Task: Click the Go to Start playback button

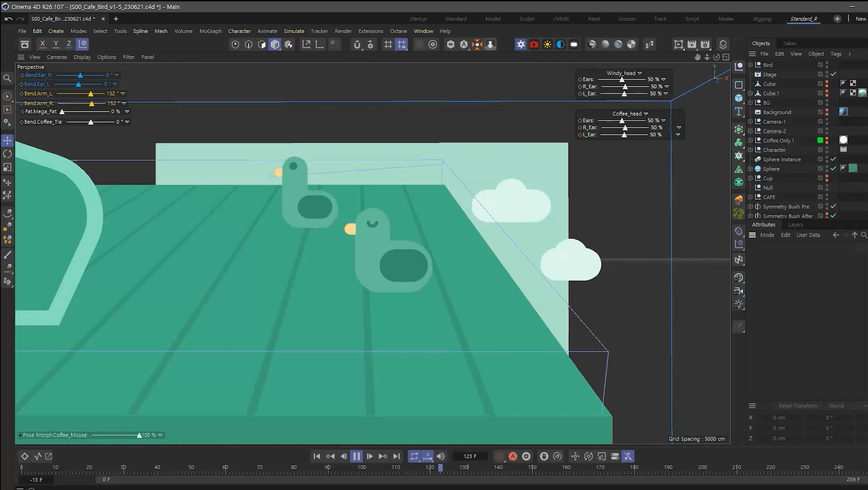Action: pos(317,456)
